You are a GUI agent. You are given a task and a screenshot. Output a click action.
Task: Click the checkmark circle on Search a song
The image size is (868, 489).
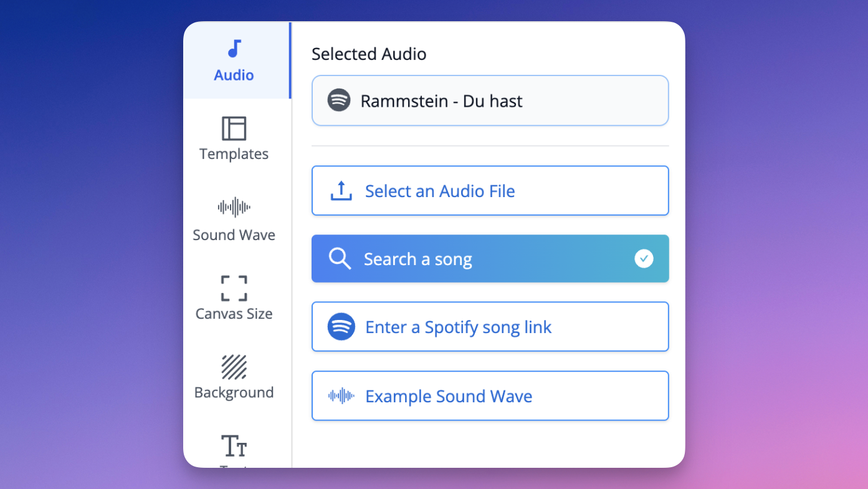tap(644, 258)
